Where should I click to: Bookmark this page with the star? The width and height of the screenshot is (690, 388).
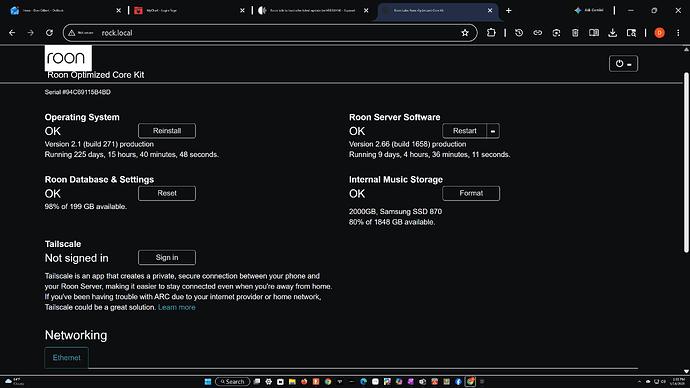point(465,33)
